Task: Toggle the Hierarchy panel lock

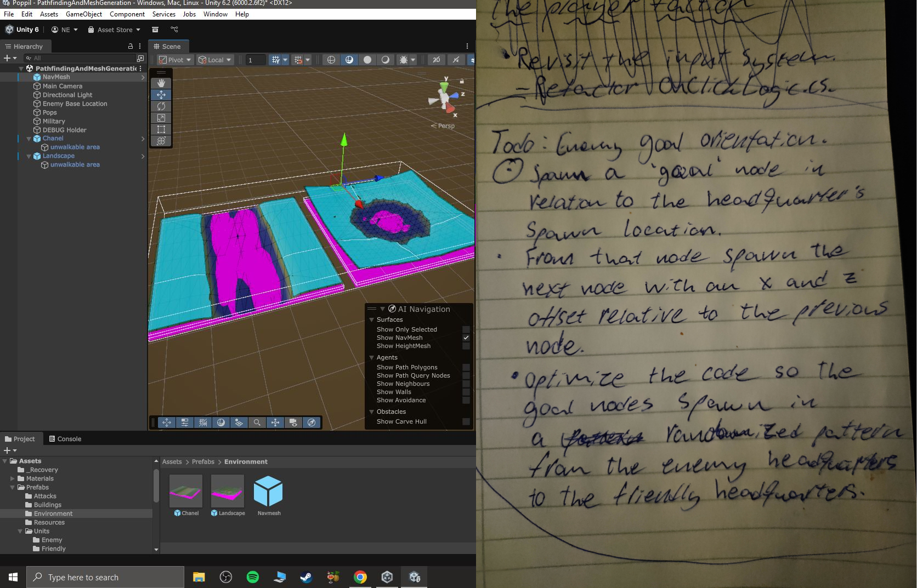Action: pos(131,47)
